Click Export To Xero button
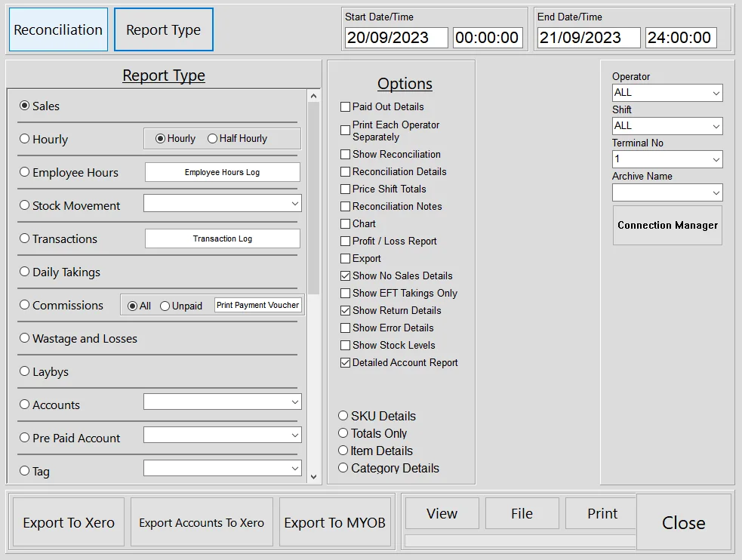The image size is (742, 560). 69,522
